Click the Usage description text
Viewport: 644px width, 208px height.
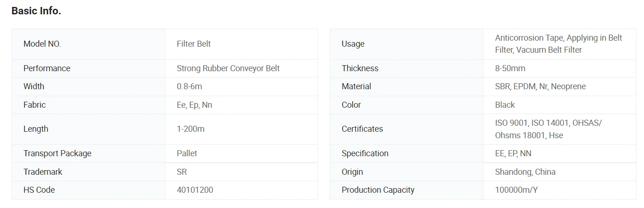(558, 44)
